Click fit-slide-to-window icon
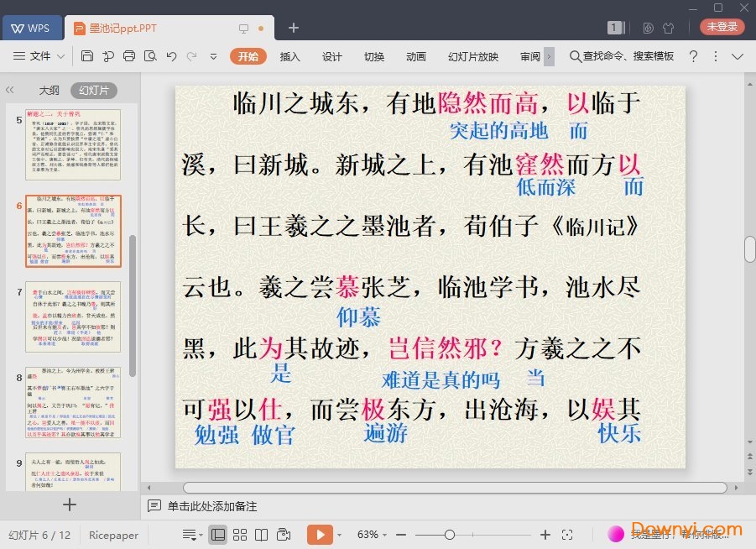 pos(567,535)
